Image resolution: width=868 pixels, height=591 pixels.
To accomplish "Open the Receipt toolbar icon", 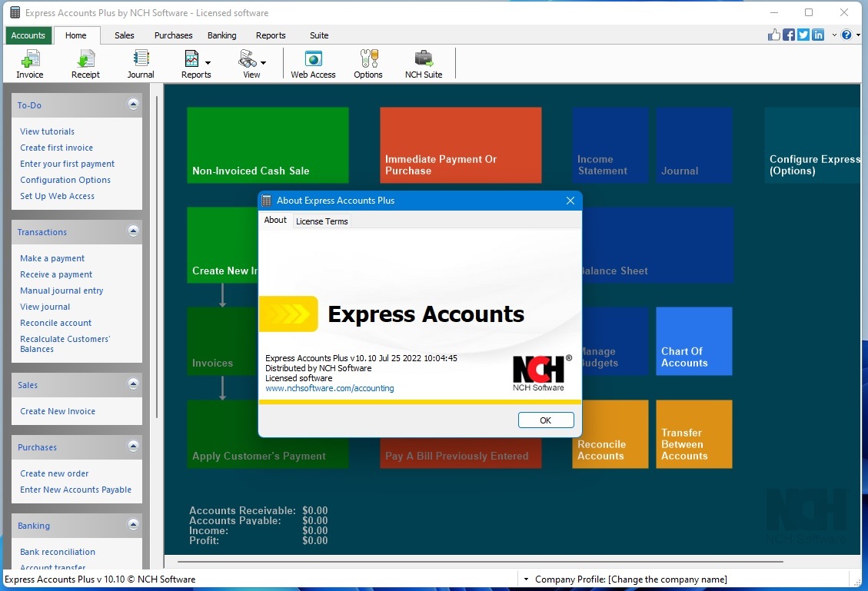I will pyautogui.click(x=85, y=64).
